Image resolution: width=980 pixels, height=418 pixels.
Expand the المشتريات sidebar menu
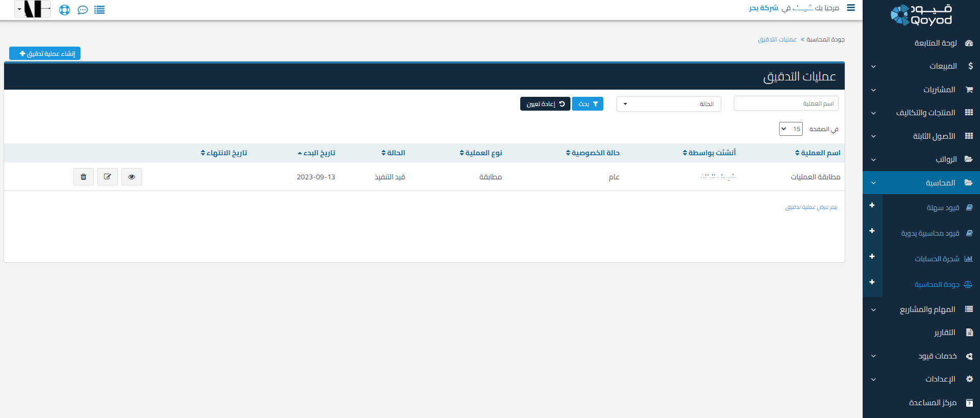921,90
